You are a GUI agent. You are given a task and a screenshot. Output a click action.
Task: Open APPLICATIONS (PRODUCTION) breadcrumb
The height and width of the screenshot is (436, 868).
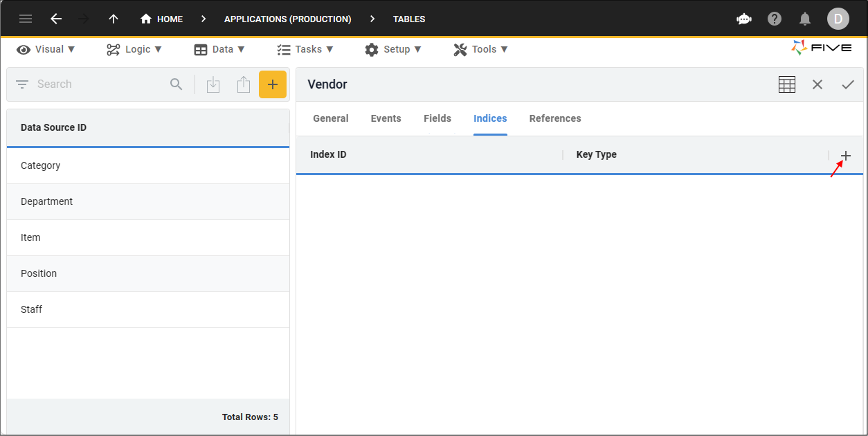287,19
